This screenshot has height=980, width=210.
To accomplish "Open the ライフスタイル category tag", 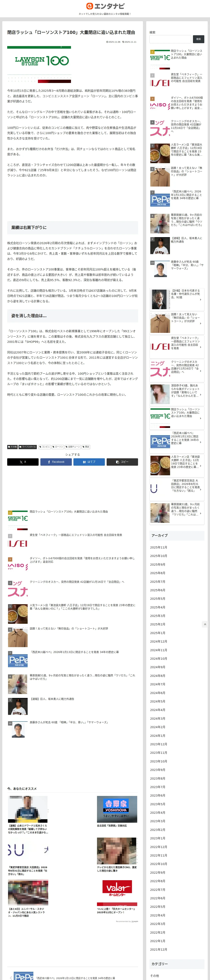I will [x=28, y=447].
